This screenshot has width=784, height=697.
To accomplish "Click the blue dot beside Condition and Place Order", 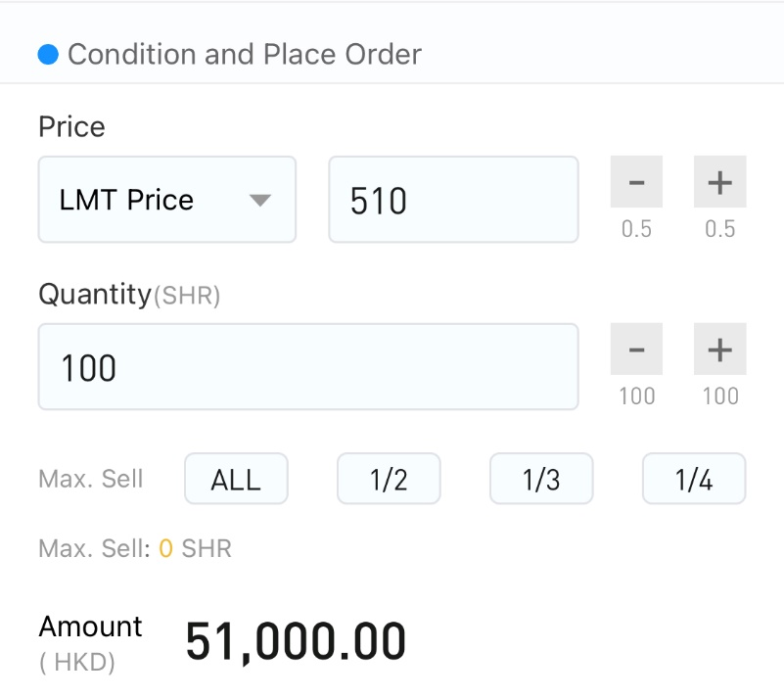I will pyautogui.click(x=48, y=54).
